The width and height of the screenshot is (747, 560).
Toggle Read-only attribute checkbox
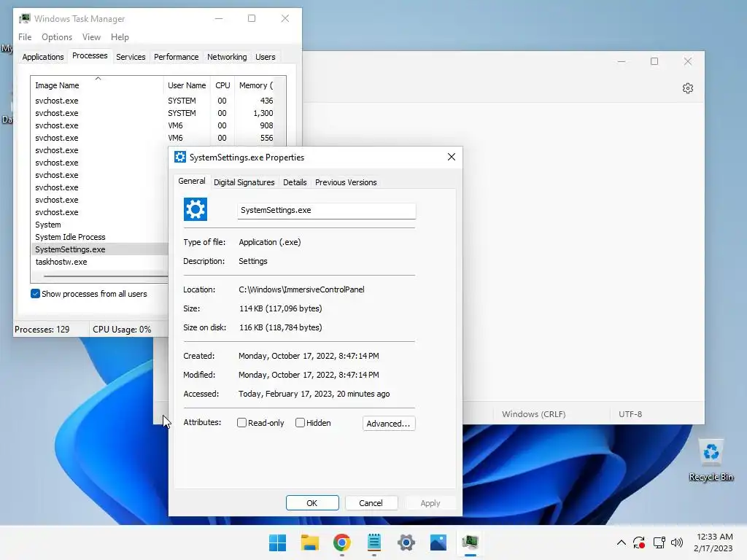tap(241, 423)
